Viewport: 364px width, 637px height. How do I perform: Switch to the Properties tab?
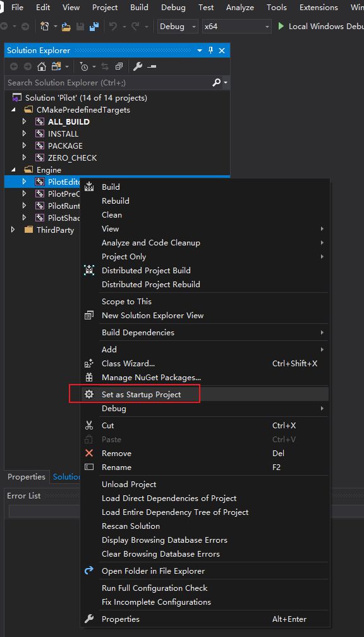coord(27,476)
